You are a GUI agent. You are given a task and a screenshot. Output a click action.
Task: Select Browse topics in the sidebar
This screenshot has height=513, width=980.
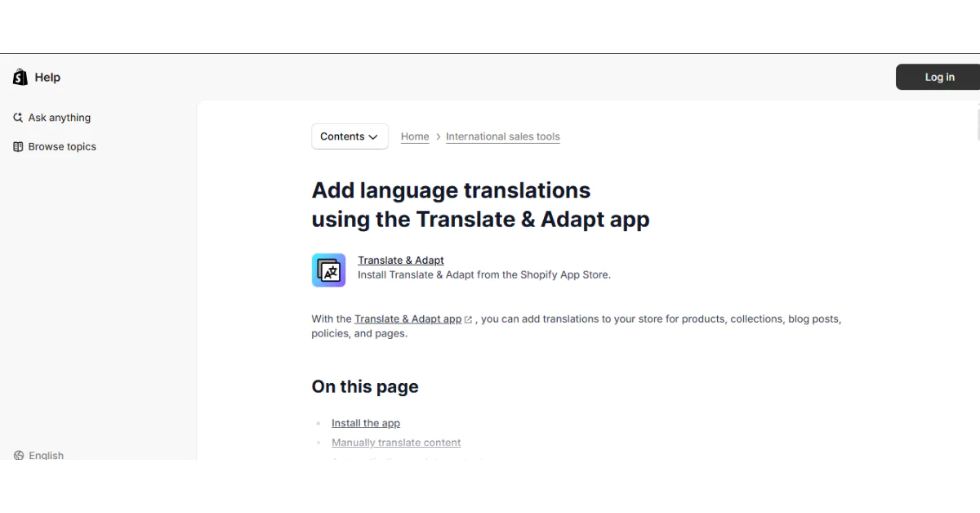coord(62,146)
